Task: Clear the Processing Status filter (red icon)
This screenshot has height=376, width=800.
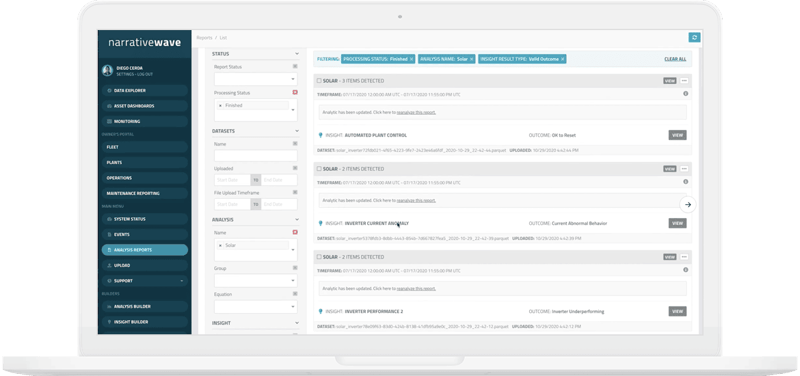Action: [295, 92]
